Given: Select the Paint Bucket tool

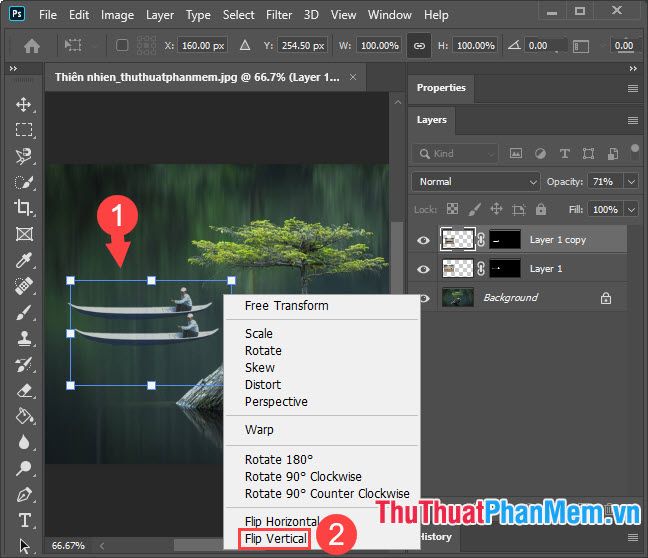Looking at the screenshot, I should (24, 416).
